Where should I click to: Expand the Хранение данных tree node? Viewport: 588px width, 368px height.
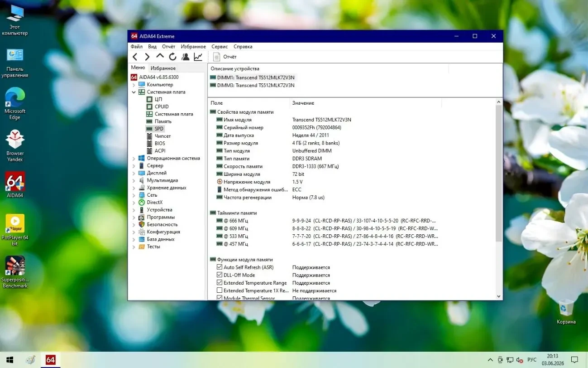pyautogui.click(x=134, y=188)
